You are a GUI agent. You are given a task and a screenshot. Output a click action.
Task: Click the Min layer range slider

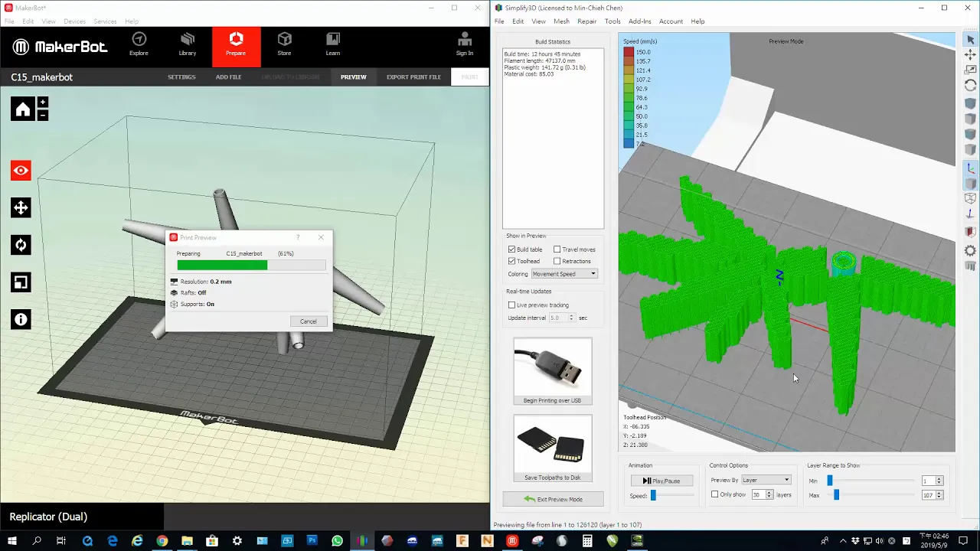830,481
